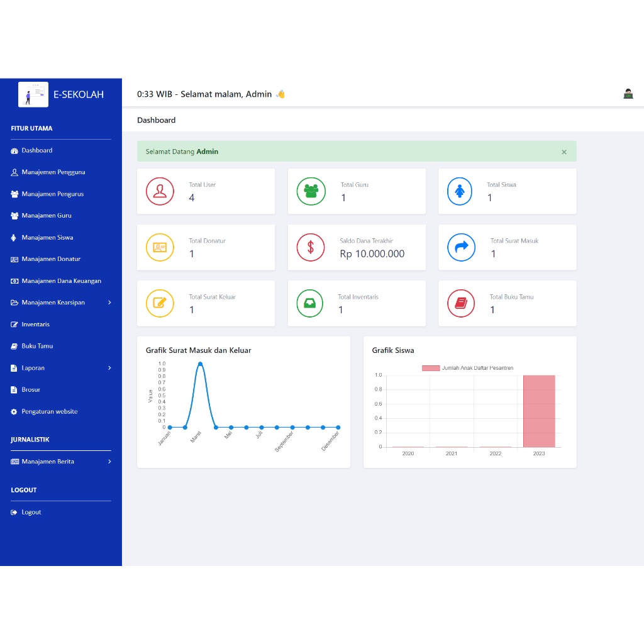Open the admin avatar in the header

point(628,94)
